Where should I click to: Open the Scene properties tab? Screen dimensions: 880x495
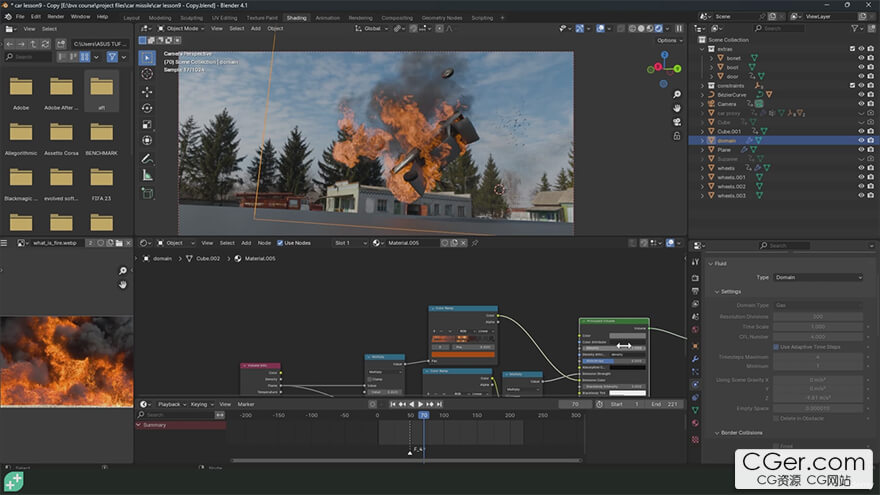click(x=695, y=317)
